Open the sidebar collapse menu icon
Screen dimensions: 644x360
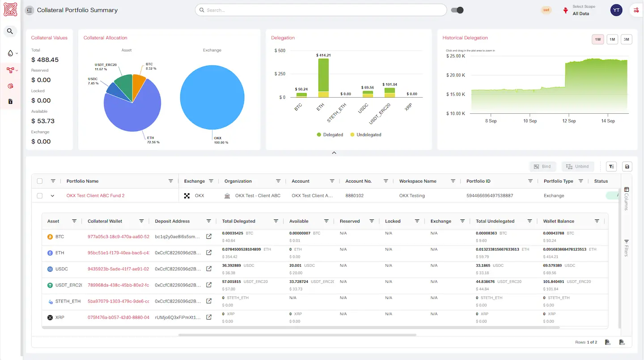(30, 10)
